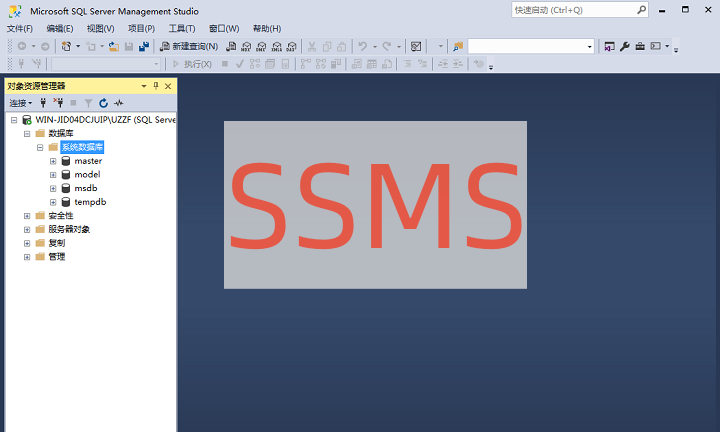The height and width of the screenshot is (432, 720).
Task: Click the Database Engine Query icon
Action: [231, 46]
